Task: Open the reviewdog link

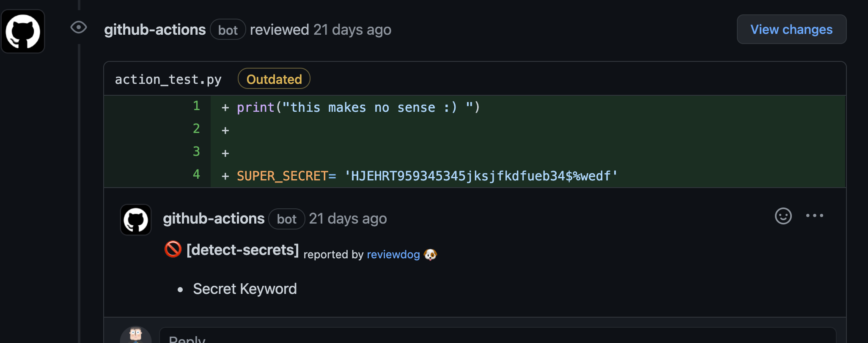Action: pos(393,254)
